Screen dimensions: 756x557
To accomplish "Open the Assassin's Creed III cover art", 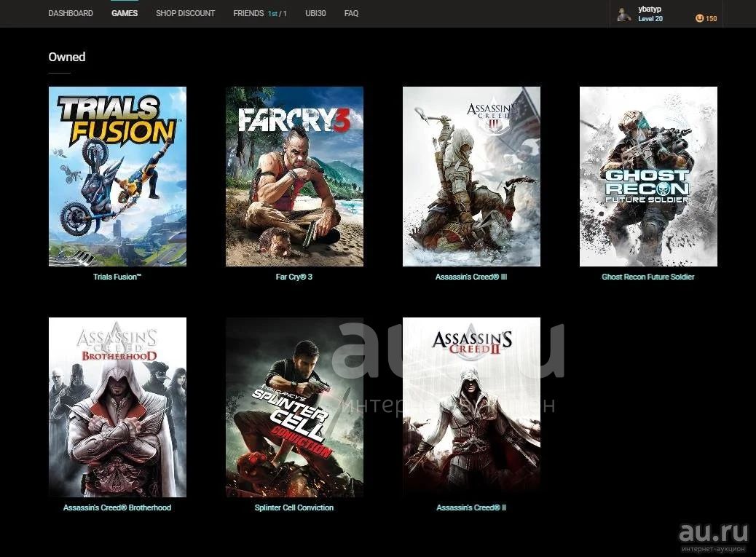I will coord(471,176).
